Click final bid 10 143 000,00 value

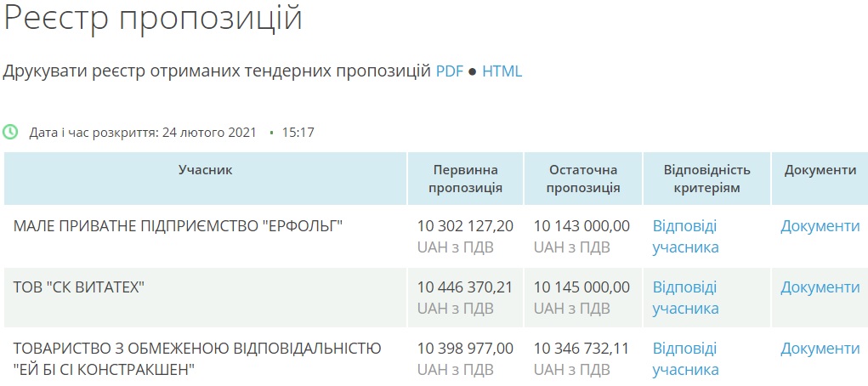[x=582, y=226]
